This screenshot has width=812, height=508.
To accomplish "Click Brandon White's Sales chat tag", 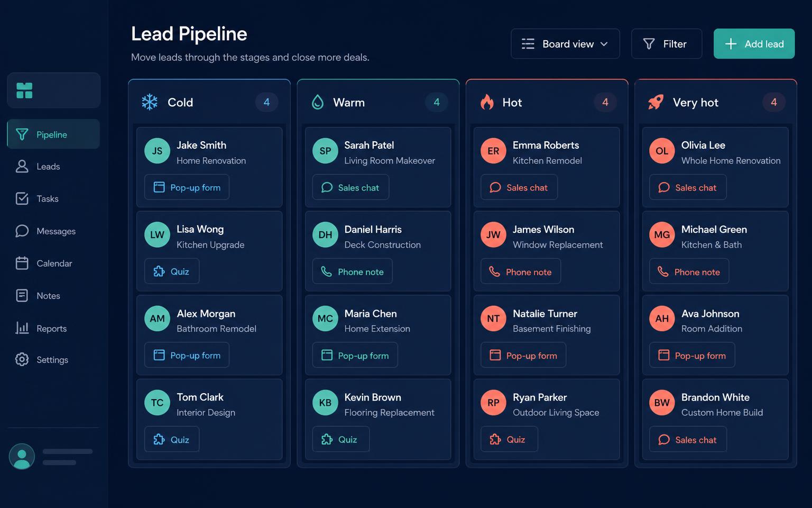I will (688, 439).
